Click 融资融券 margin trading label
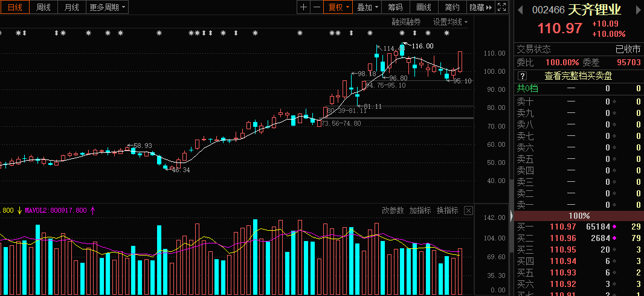Image resolution: width=644 pixels, height=296 pixels. click(406, 22)
